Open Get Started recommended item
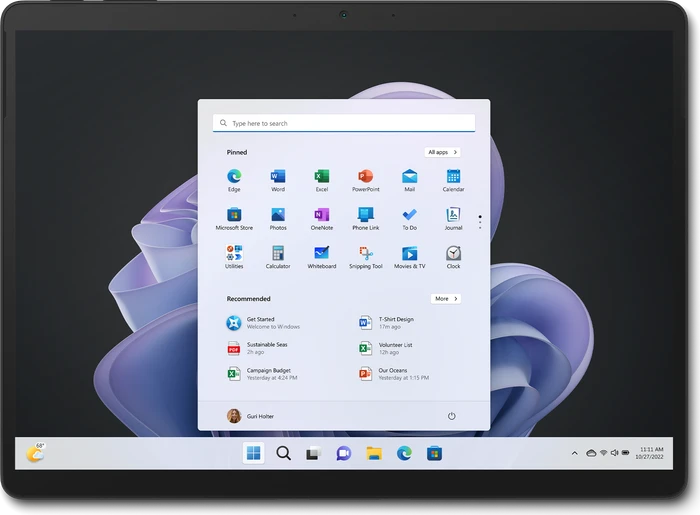This screenshot has width=700, height=515. click(x=263, y=323)
